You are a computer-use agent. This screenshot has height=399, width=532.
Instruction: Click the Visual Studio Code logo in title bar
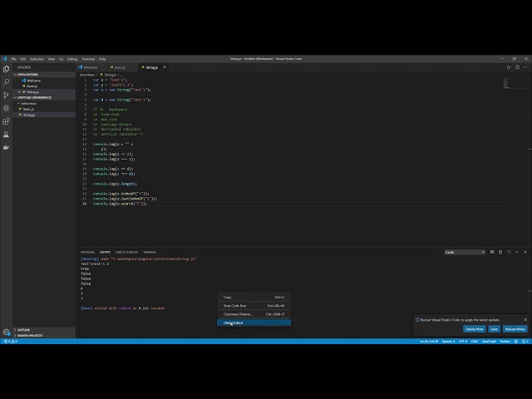coord(4,59)
